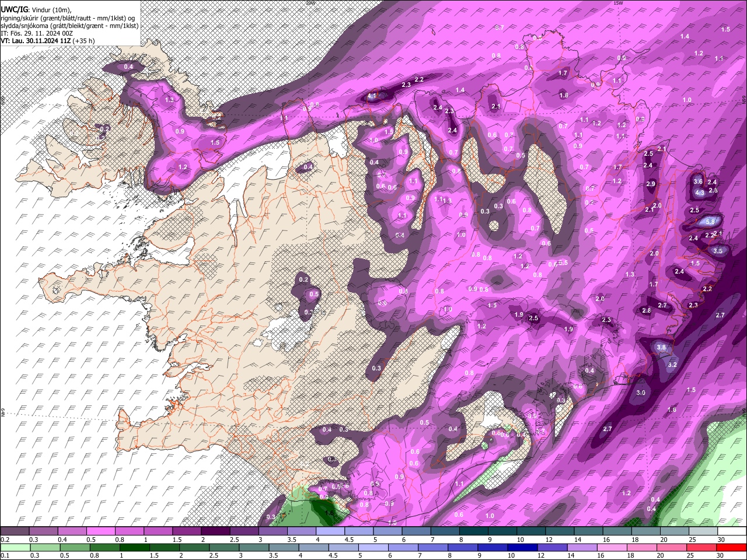Viewport: 747px width, 560px height.
Task: Select the '3.8' value in the southeast
Action: 661,347
